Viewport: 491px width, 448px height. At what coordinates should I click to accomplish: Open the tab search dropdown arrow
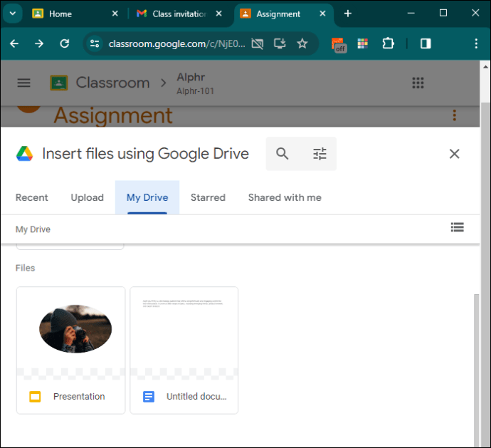[13, 14]
